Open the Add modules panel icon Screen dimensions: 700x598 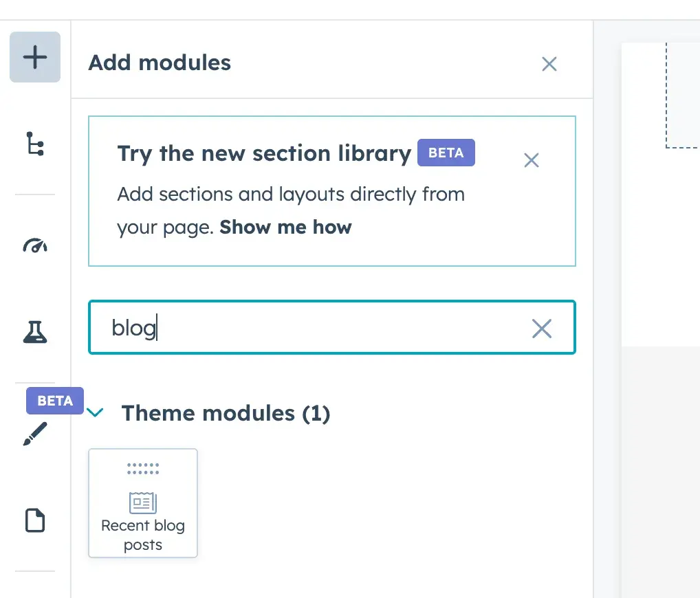pyautogui.click(x=34, y=57)
